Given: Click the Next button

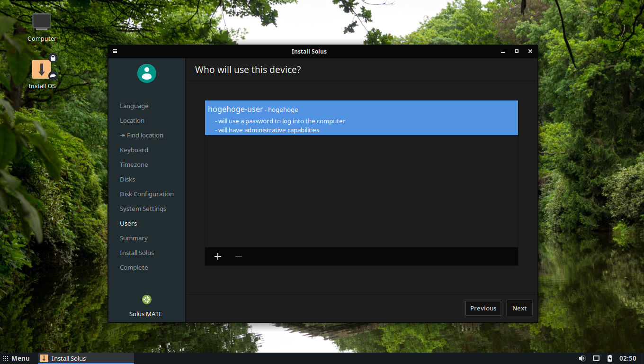Looking at the screenshot, I should [x=519, y=308].
